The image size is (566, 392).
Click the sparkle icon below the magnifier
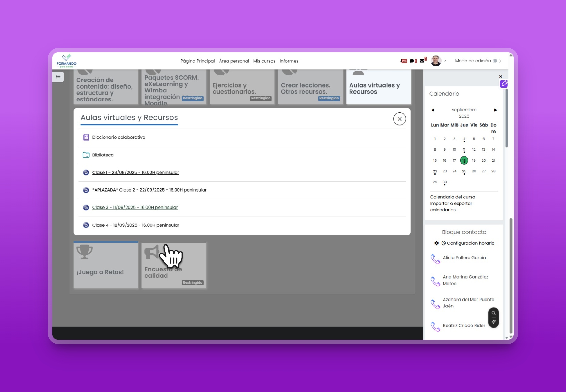[x=493, y=322]
